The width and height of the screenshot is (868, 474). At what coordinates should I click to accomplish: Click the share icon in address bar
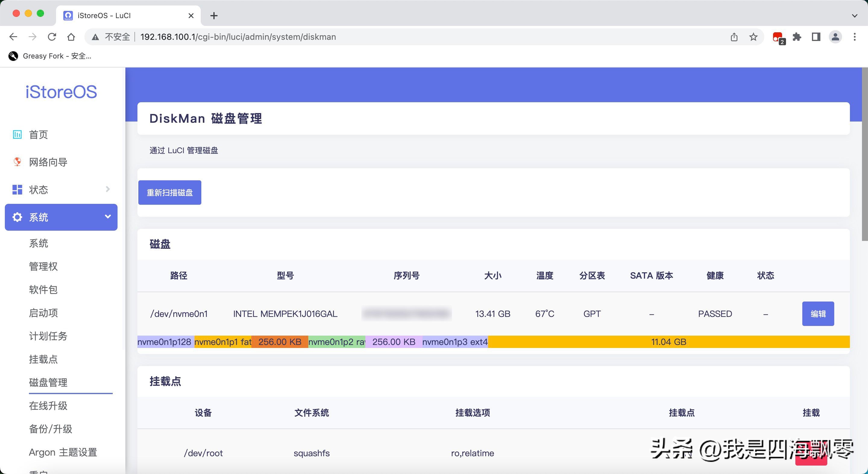coord(734,37)
